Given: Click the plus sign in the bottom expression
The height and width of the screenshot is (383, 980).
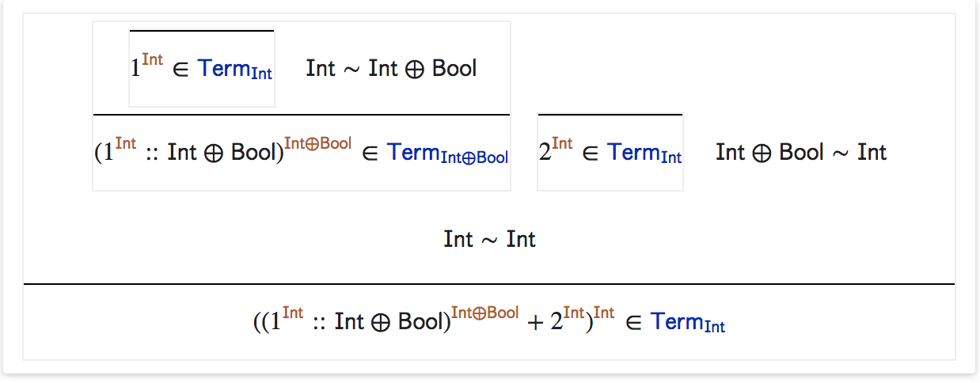Looking at the screenshot, I should 536,322.
